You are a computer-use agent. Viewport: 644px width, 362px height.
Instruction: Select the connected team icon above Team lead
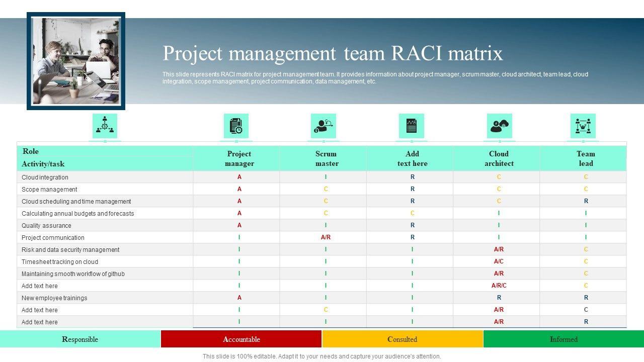coord(583,126)
